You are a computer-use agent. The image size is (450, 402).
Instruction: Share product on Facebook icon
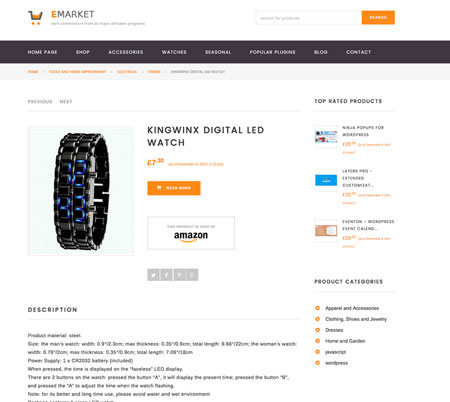[x=166, y=275]
